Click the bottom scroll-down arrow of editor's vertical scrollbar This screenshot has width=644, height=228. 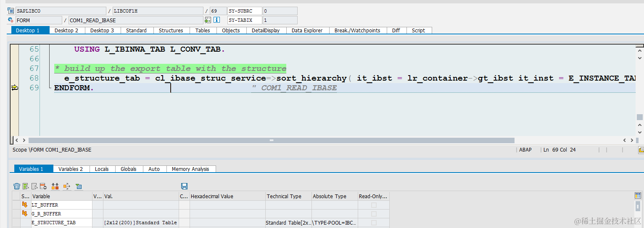coord(639,132)
